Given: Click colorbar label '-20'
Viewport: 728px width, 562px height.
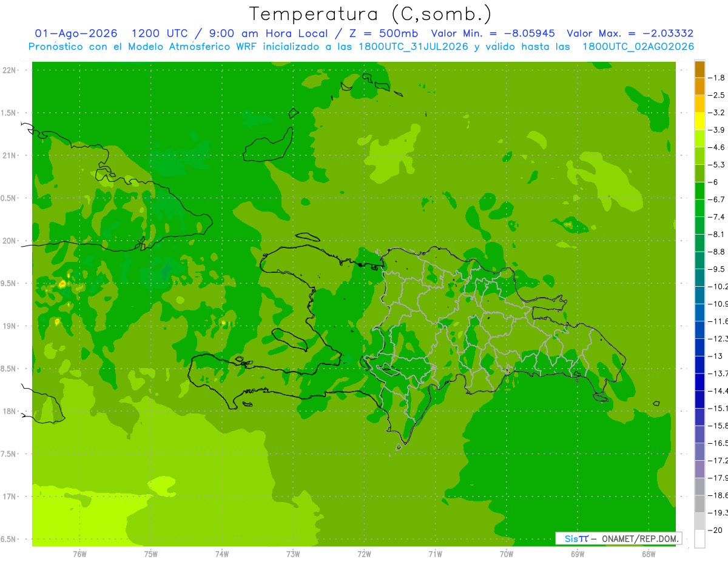Looking at the screenshot, I should [715, 530].
